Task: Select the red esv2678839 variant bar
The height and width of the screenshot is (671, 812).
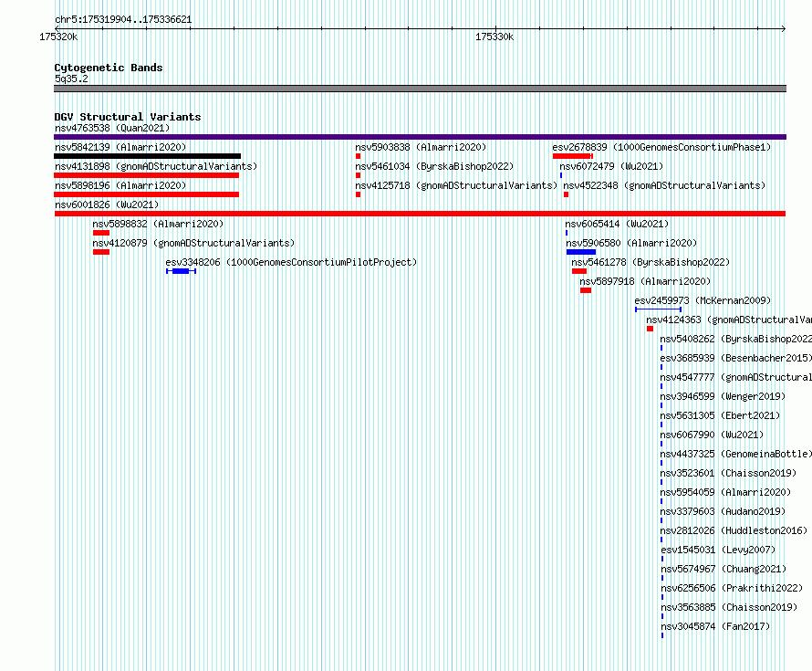Action: click(x=572, y=156)
